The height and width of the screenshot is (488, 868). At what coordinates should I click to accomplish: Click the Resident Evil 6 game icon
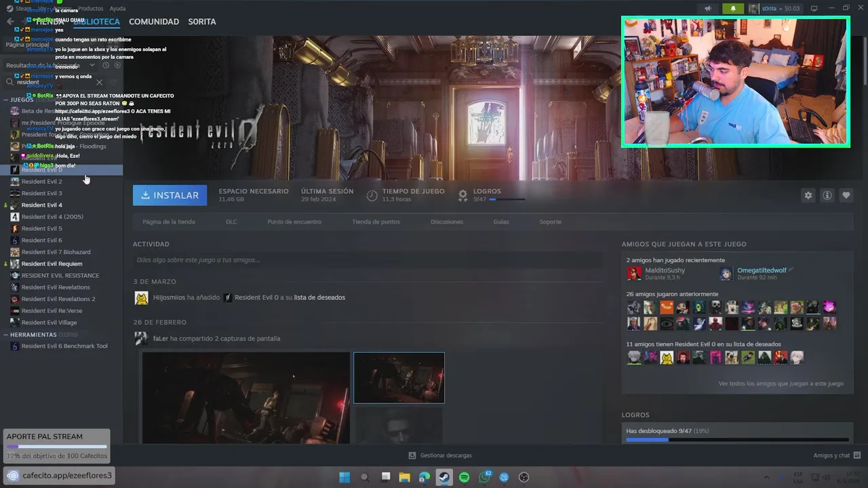(15, 240)
